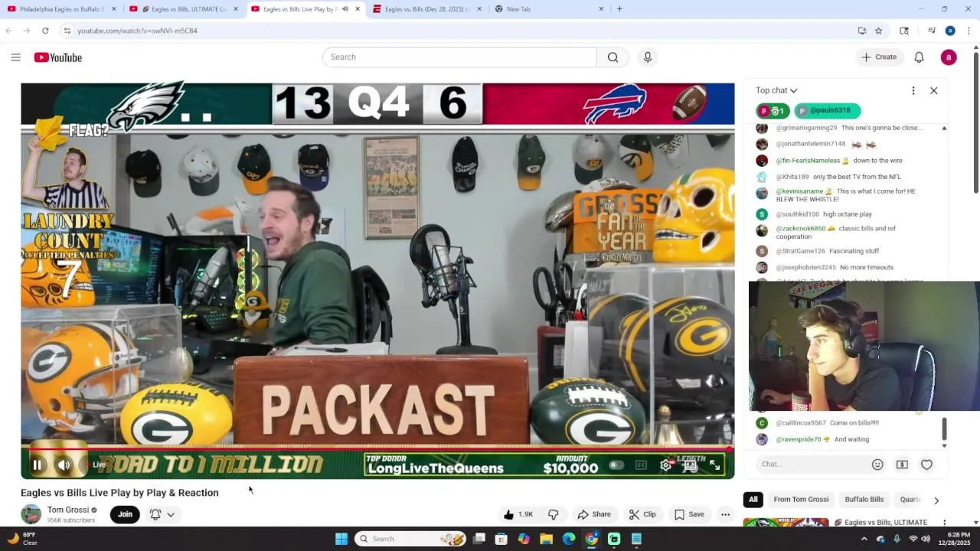Send a Super Chat via dollar icon
The width and height of the screenshot is (980, 551).
tap(902, 465)
